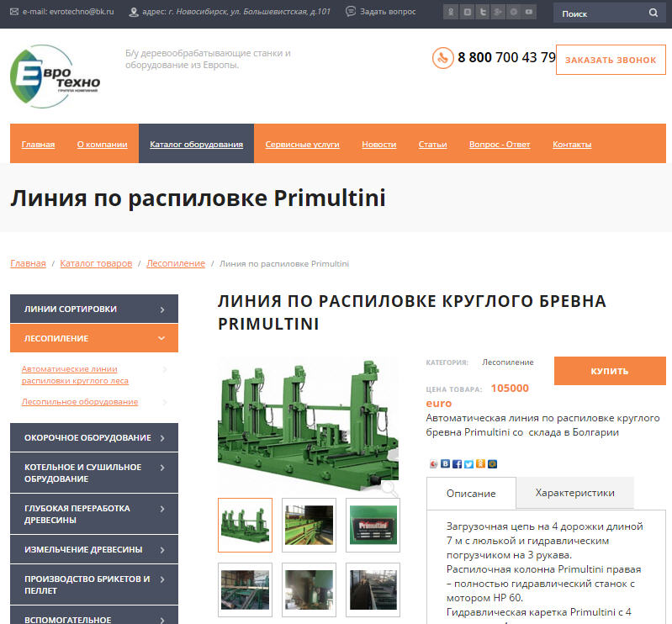
Task: Switch to the Характеристики tab
Action: [x=574, y=493]
